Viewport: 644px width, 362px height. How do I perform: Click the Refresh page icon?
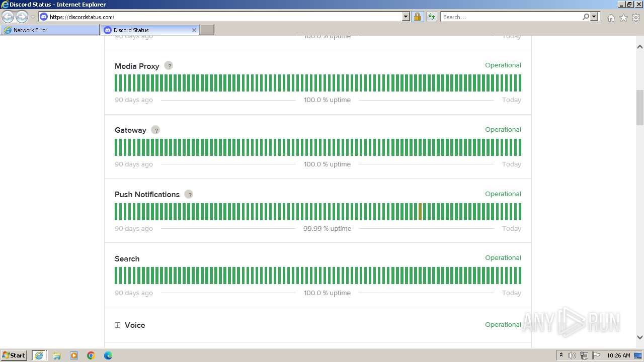pyautogui.click(x=432, y=17)
